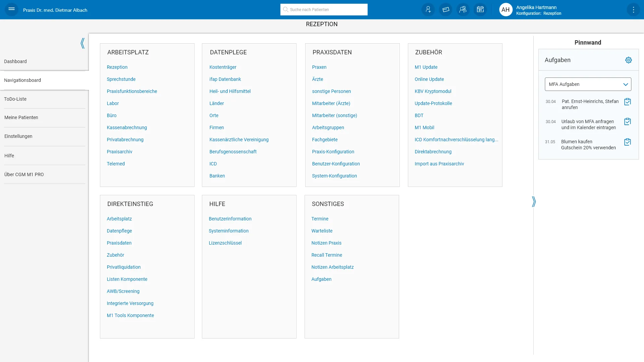Click the patient search field
Screen dimensions: 644x362
click(324, 9)
